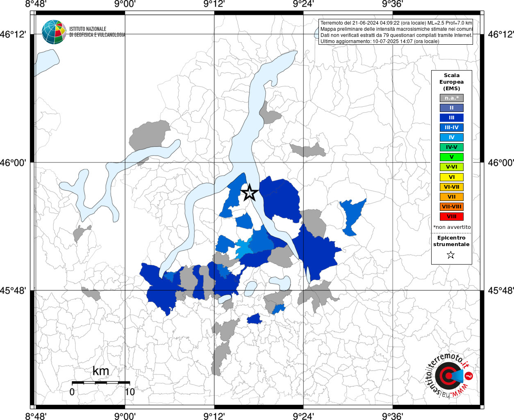Select the VII-VIII intensity legend swatch
The width and height of the screenshot is (514, 420).
(451, 207)
